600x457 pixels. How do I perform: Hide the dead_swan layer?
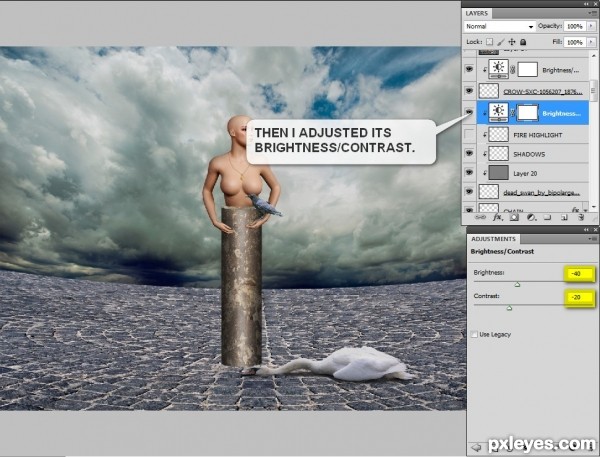(469, 192)
